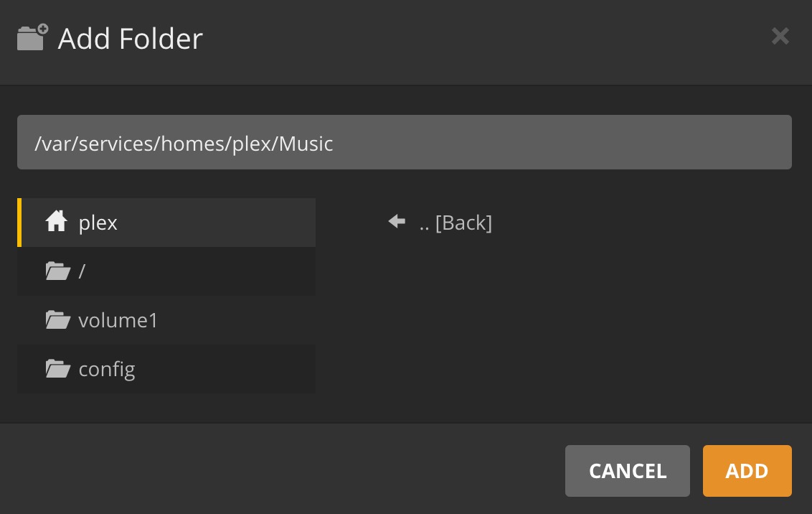The image size is (812, 514).
Task: Select the plex home location
Action: 98,223
